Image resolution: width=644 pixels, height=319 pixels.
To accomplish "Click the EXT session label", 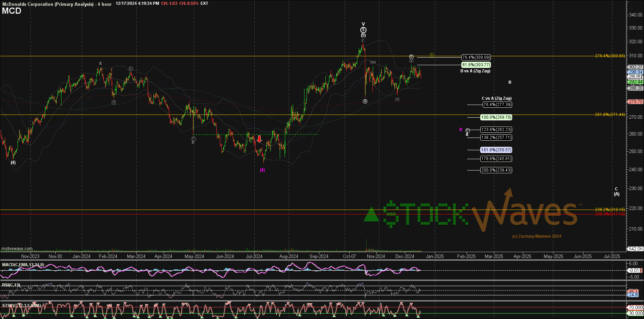I will click(204, 3).
